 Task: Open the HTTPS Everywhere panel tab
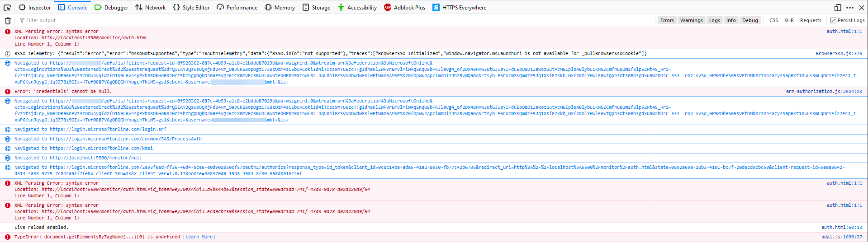[x=460, y=7]
